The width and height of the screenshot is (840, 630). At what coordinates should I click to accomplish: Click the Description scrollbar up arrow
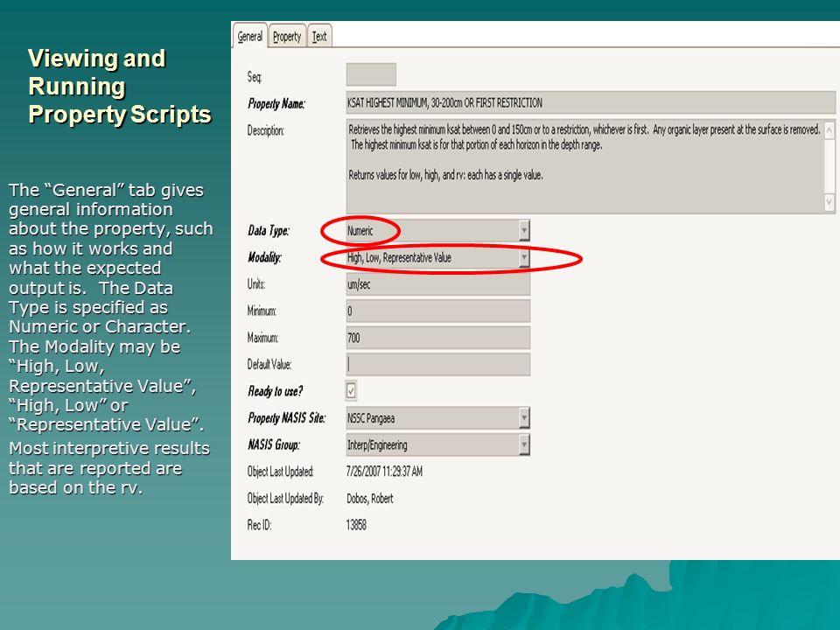tap(829, 130)
